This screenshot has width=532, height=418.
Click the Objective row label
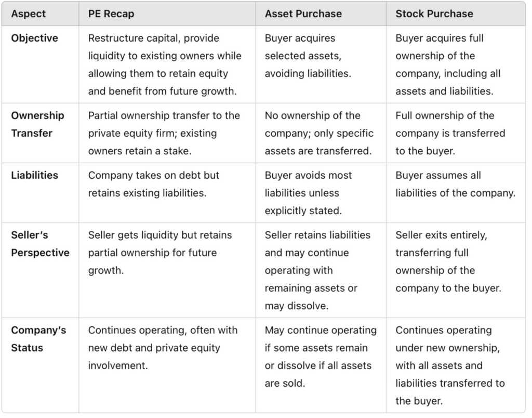34,38
